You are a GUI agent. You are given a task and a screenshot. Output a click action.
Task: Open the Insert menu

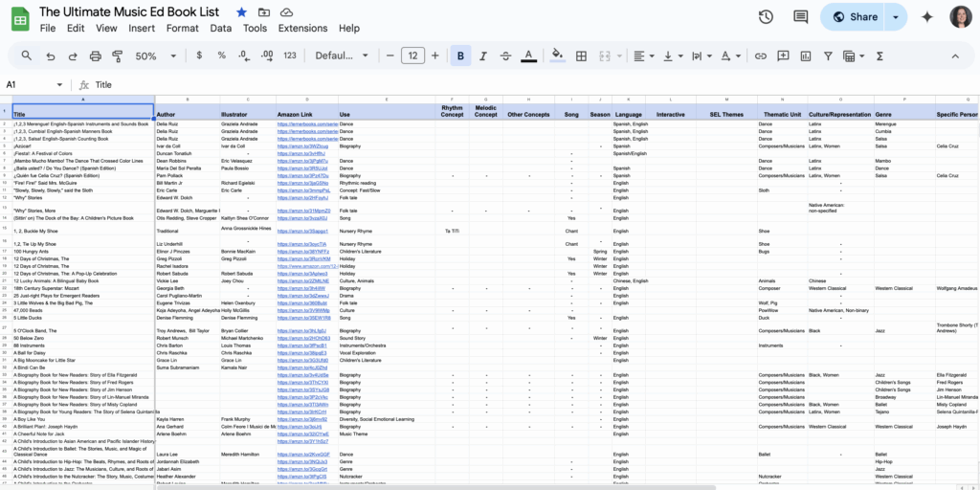tap(142, 28)
